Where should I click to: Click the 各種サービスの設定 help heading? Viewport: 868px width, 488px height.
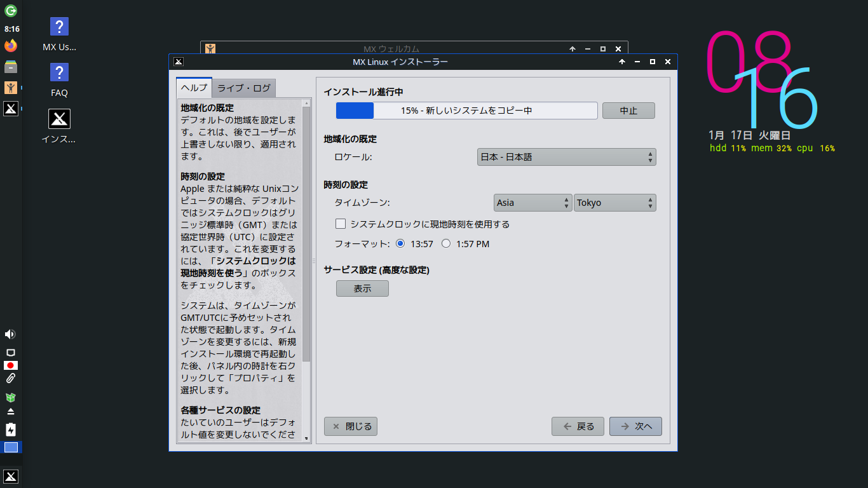(x=220, y=410)
